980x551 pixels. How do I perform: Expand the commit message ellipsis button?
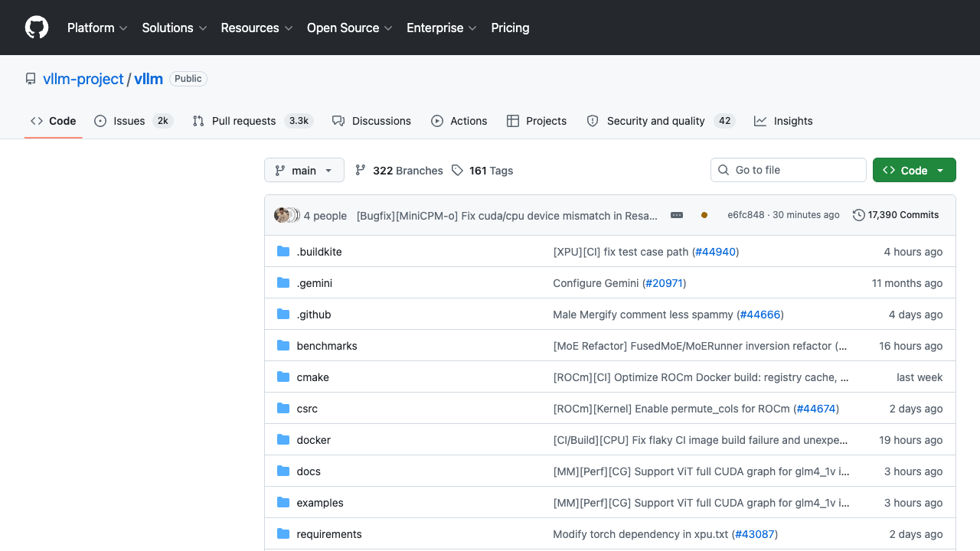pos(677,215)
